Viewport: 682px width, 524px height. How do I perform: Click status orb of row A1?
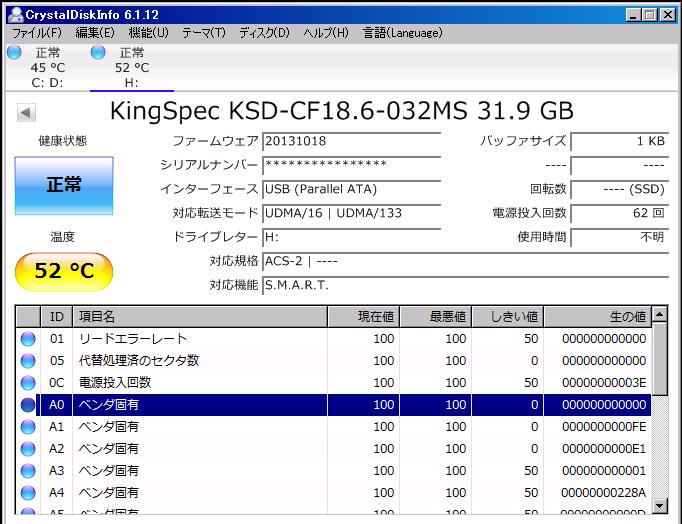[x=28, y=427]
